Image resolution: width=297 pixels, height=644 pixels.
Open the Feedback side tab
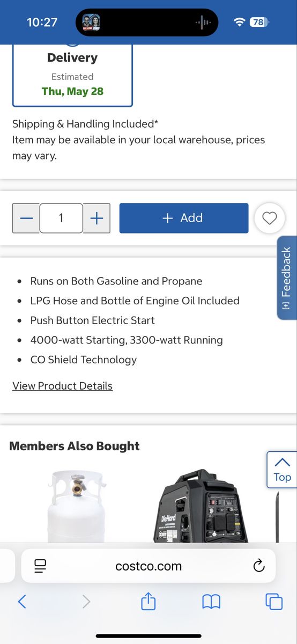pyautogui.click(x=287, y=278)
